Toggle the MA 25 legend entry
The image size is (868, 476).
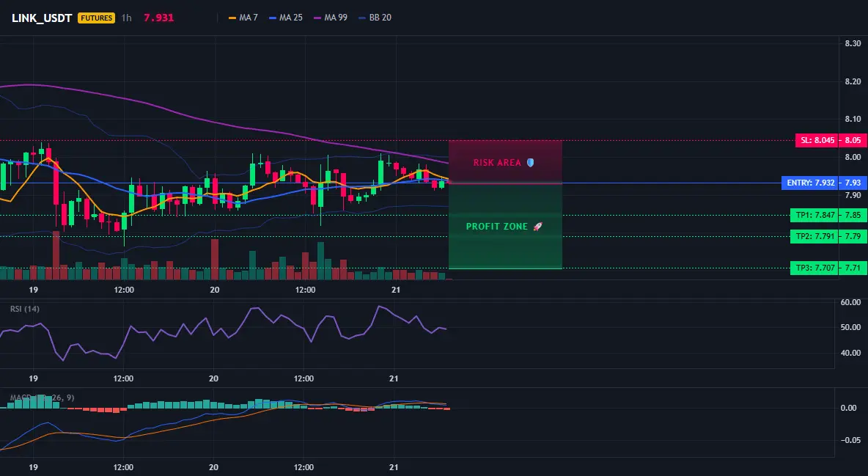[286, 18]
